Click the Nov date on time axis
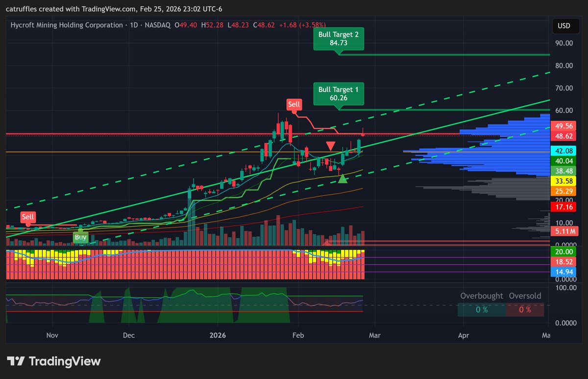The image size is (588, 379). [x=52, y=335]
